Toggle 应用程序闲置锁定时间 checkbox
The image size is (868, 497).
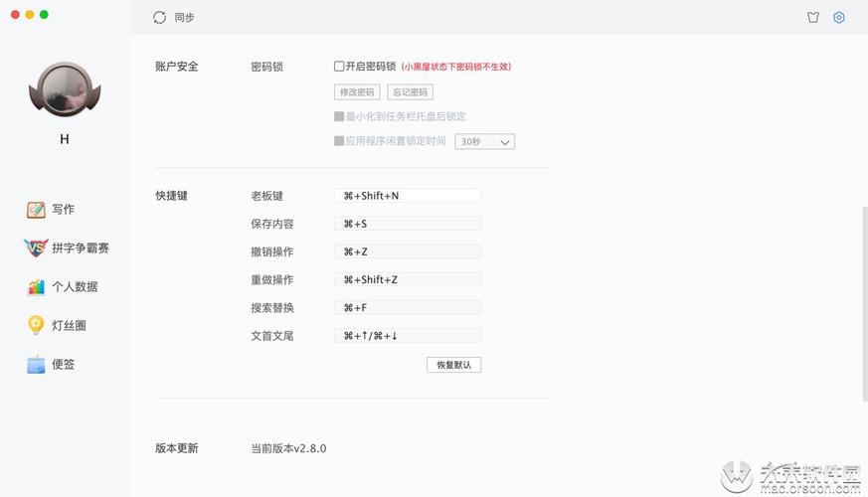coord(339,141)
